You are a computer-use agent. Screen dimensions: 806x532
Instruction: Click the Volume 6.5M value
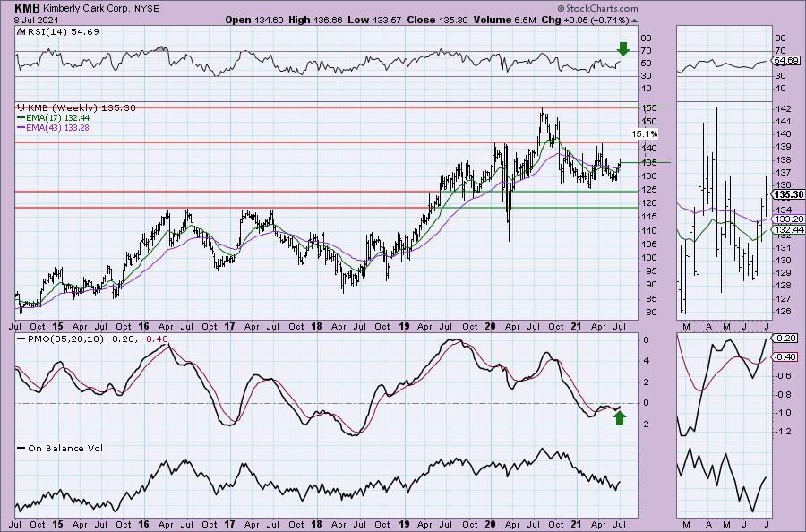[505, 20]
